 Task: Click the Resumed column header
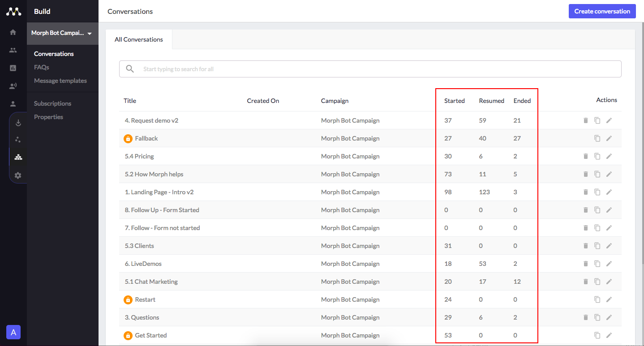492,101
